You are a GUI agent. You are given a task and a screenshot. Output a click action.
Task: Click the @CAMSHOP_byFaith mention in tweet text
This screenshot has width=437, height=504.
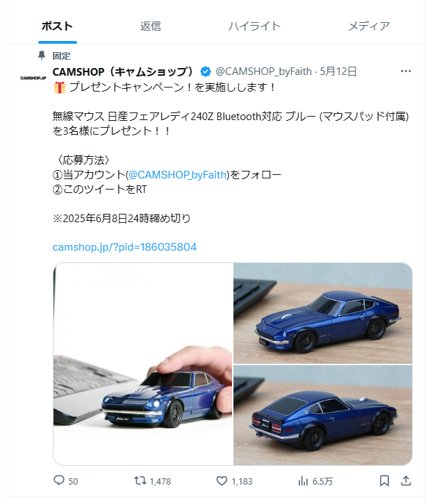(x=177, y=174)
